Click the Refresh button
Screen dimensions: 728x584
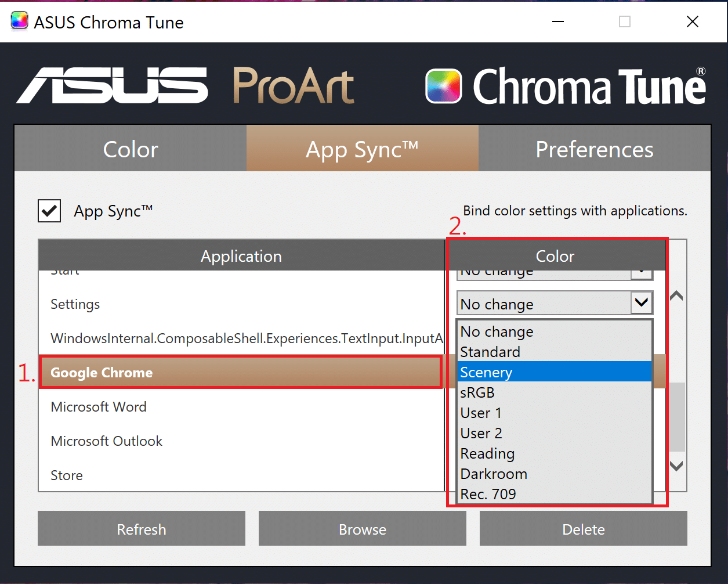tap(142, 529)
